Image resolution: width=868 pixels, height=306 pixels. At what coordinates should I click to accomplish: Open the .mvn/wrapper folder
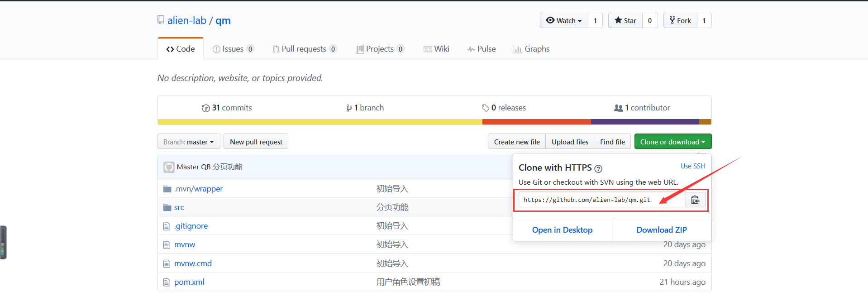click(x=198, y=189)
